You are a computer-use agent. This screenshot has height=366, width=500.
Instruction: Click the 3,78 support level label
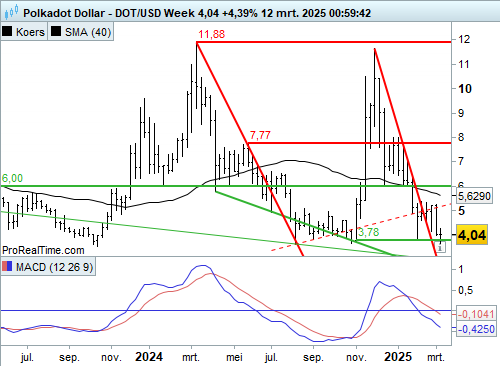pos(369,232)
